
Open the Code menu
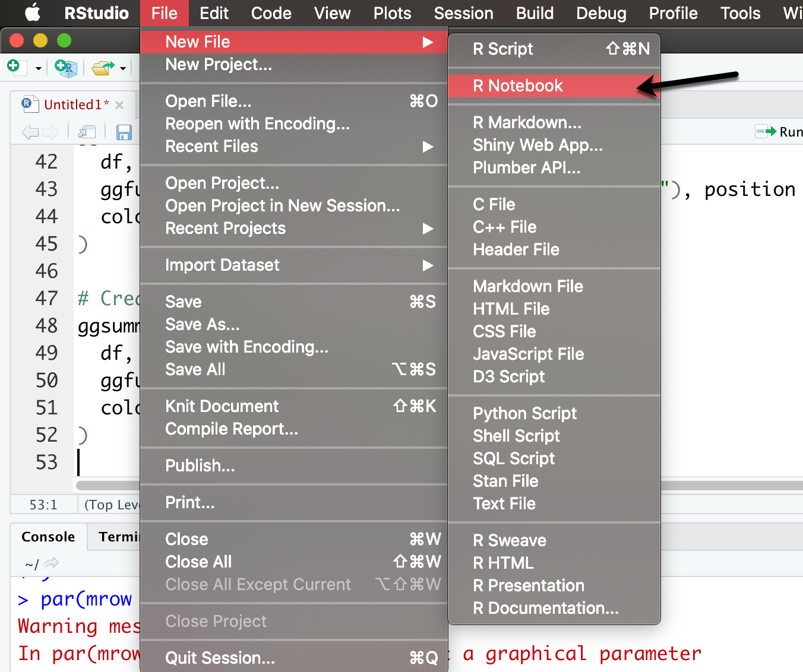pyautogui.click(x=271, y=13)
